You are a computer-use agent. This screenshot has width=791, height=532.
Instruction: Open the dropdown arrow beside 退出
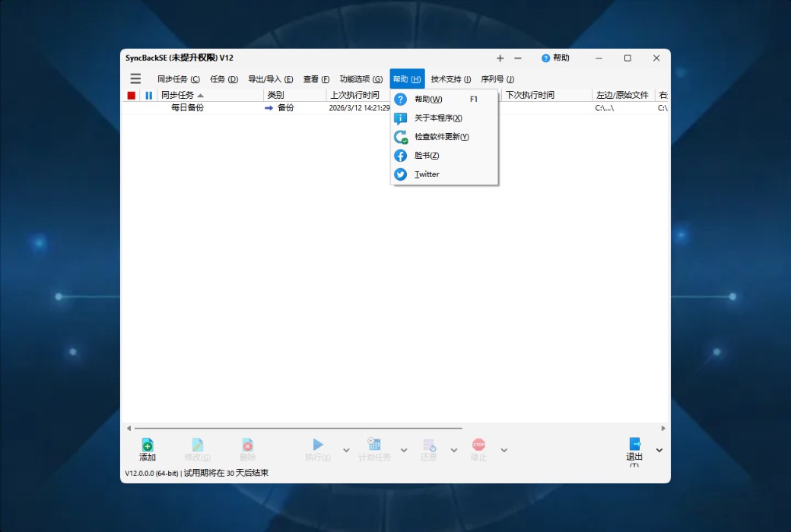[659, 450]
